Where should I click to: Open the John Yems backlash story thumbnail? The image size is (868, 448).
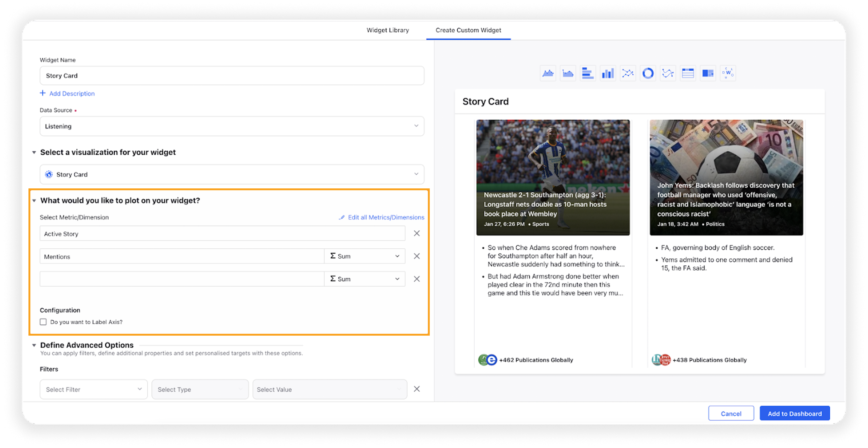(x=727, y=177)
